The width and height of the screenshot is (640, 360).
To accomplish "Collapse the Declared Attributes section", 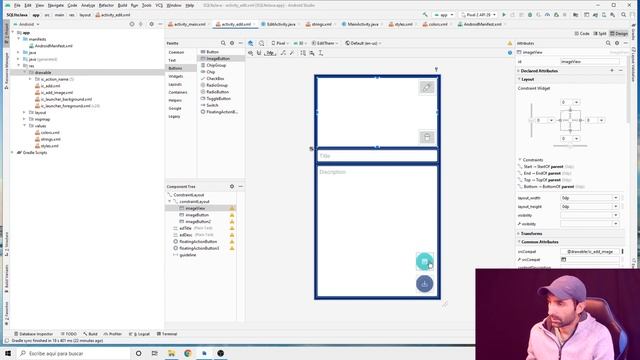I will point(519,71).
